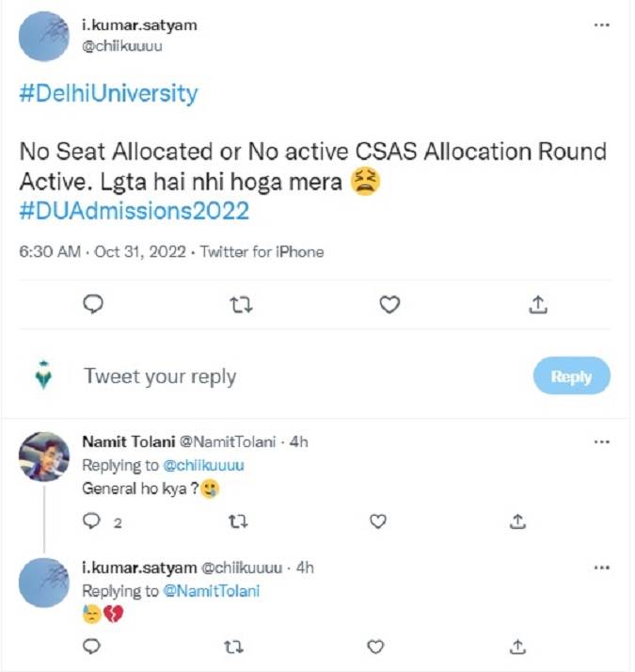
Task: Share the broken heart emoji reply
Action: (x=517, y=647)
